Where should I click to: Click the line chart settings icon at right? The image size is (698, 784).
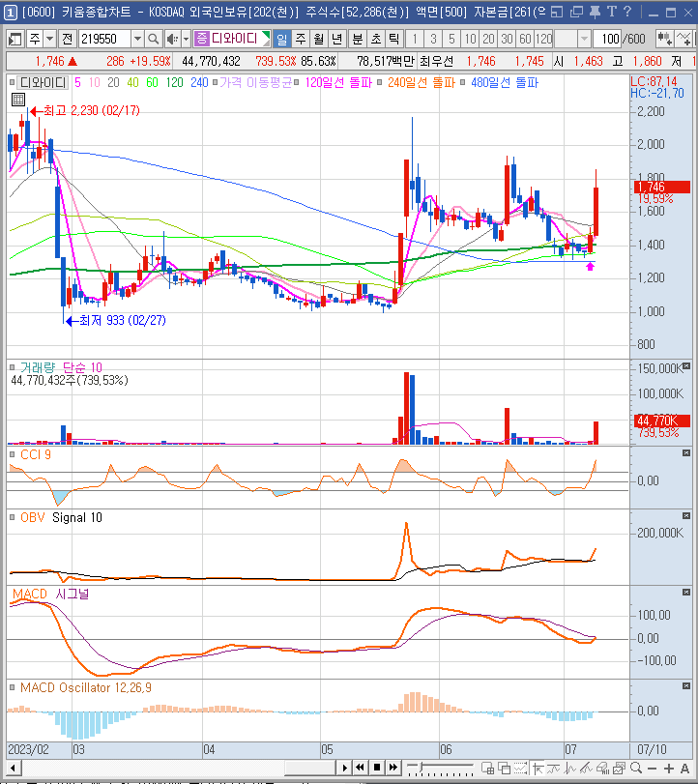683,39
